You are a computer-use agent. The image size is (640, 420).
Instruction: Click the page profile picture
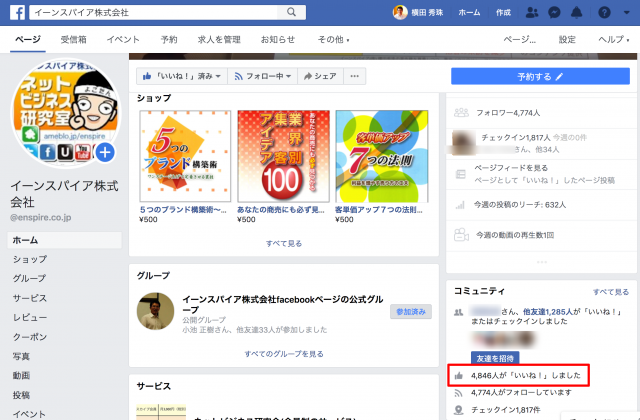coord(65,112)
